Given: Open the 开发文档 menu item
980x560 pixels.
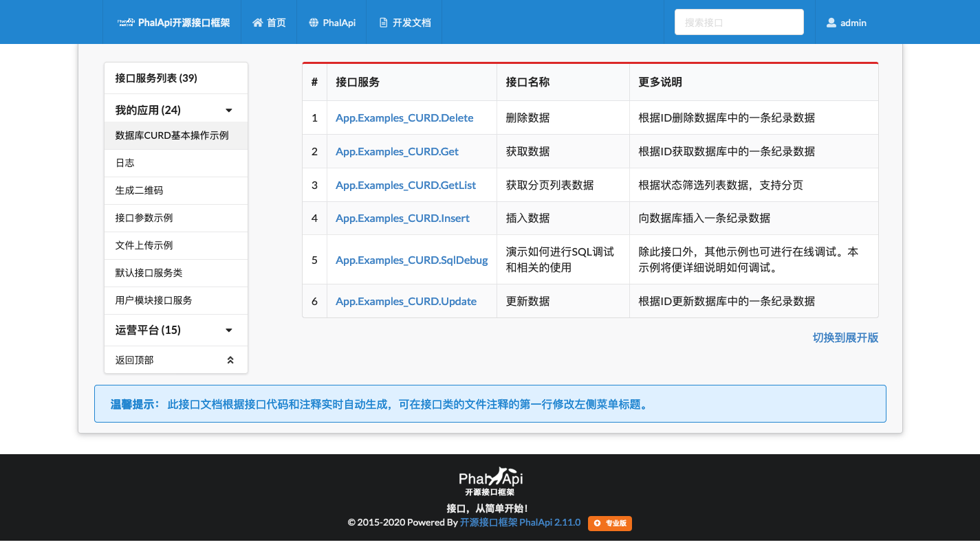Looking at the screenshot, I should (x=405, y=23).
